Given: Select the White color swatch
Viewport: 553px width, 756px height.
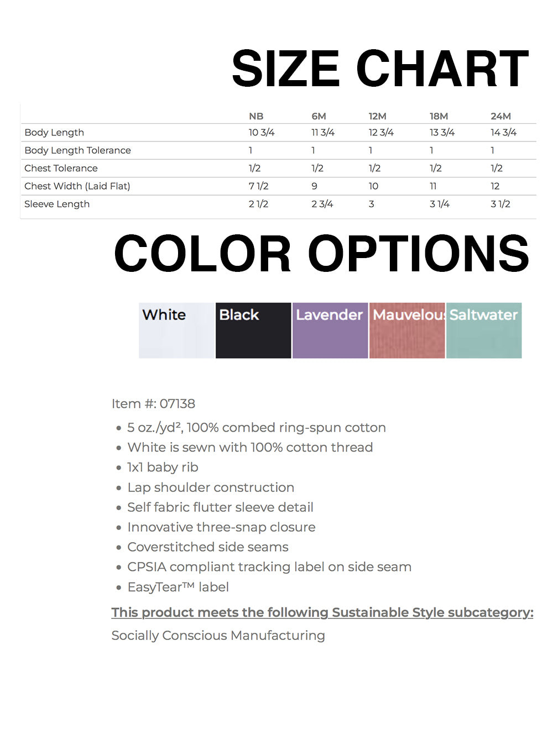Looking at the screenshot, I should (x=176, y=330).
